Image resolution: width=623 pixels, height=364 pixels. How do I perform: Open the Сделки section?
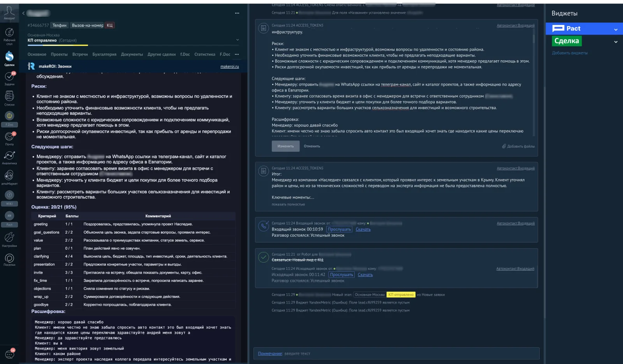9,59
